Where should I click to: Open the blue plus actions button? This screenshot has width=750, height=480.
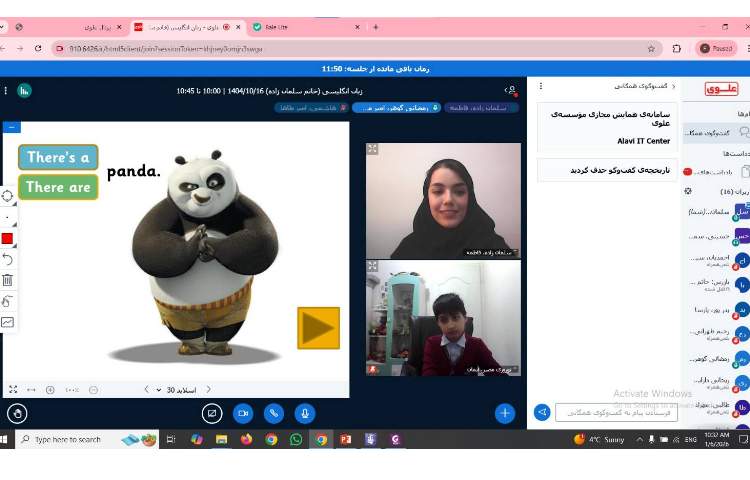point(505,414)
